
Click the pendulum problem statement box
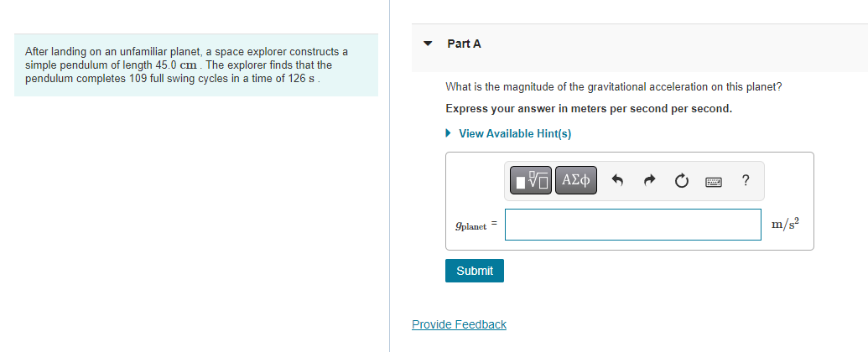click(196, 65)
